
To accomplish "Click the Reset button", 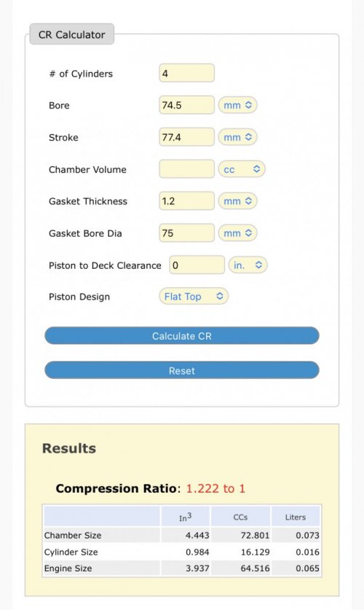I will [182, 370].
